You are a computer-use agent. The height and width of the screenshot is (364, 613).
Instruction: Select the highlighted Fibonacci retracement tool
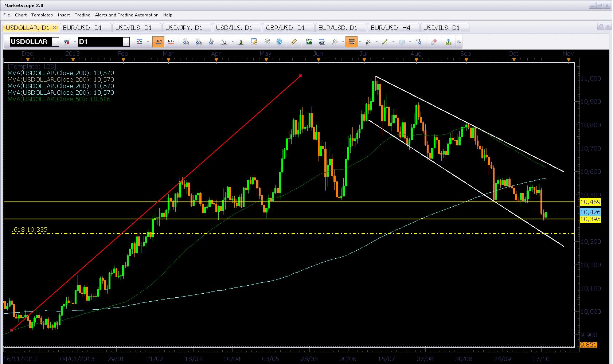[351, 42]
